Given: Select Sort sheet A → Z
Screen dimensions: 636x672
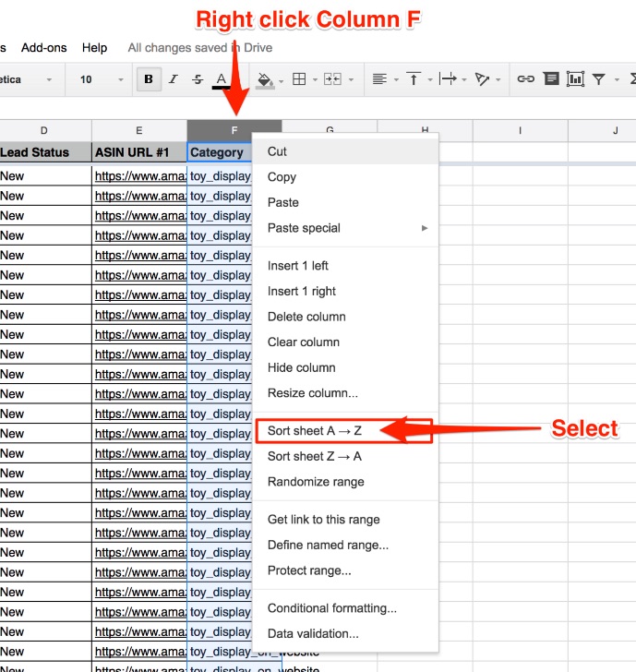Looking at the screenshot, I should (345, 431).
